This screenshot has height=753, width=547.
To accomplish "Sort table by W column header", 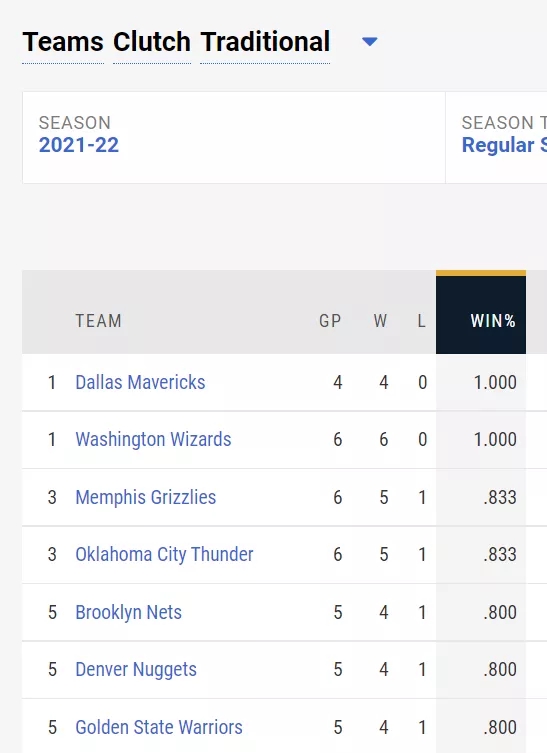I will coord(380,321).
